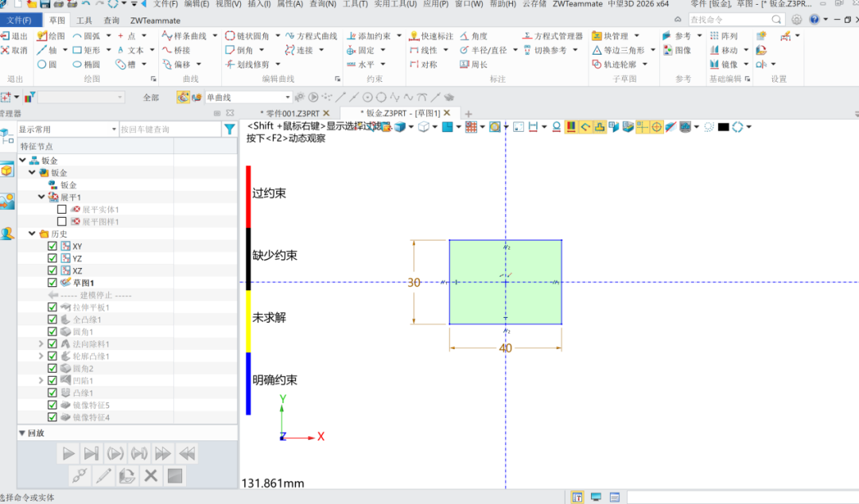Click the 按回车键查询 search field
The height and width of the screenshot is (504, 859).
coord(170,130)
